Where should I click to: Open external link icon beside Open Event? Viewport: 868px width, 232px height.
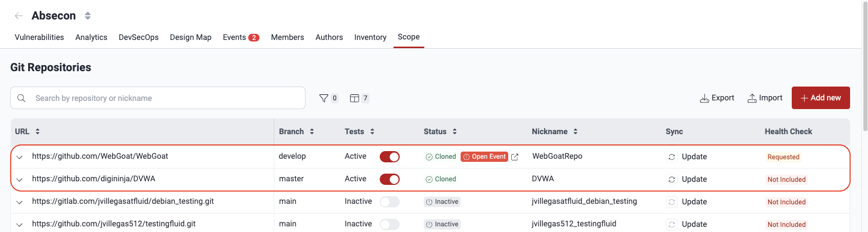coord(515,157)
